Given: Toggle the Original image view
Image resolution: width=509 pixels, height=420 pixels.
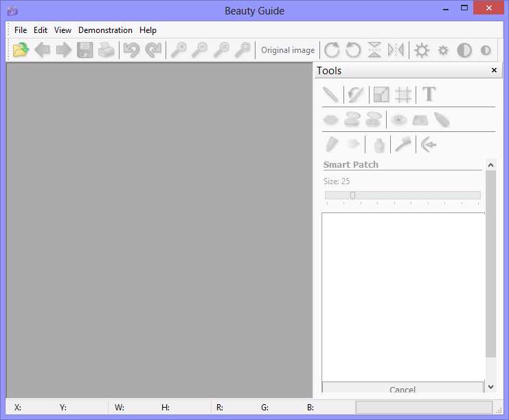Looking at the screenshot, I should pos(288,50).
